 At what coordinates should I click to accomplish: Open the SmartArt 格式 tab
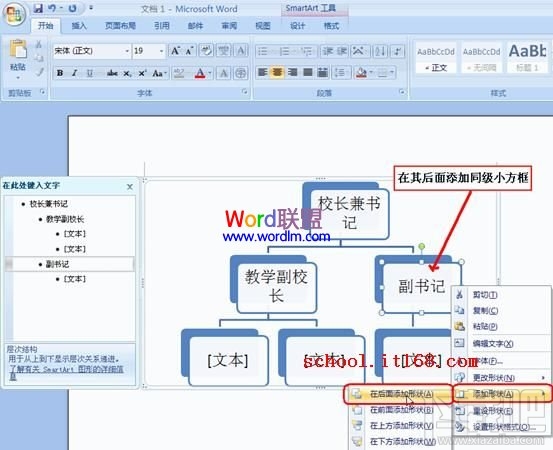pyautogui.click(x=331, y=26)
